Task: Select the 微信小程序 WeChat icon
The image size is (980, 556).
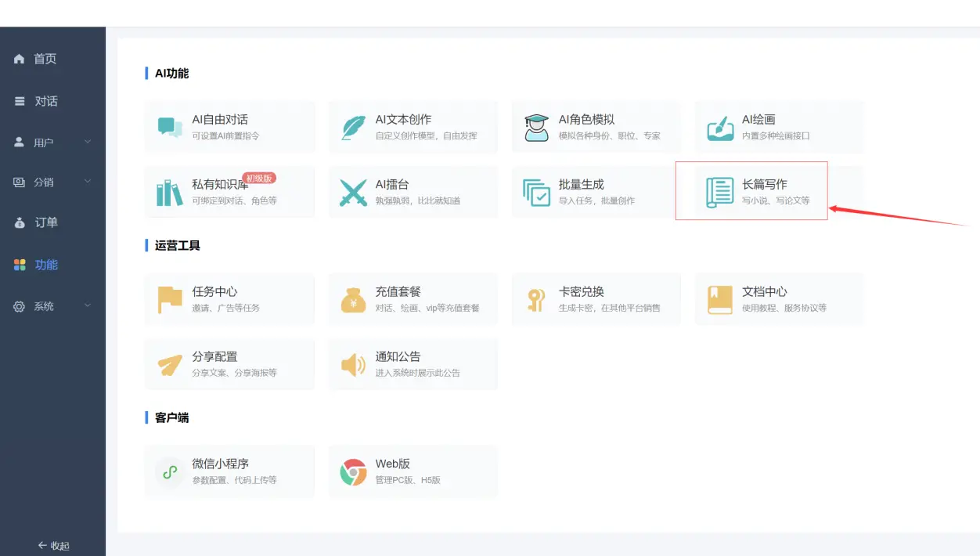Action: click(169, 471)
